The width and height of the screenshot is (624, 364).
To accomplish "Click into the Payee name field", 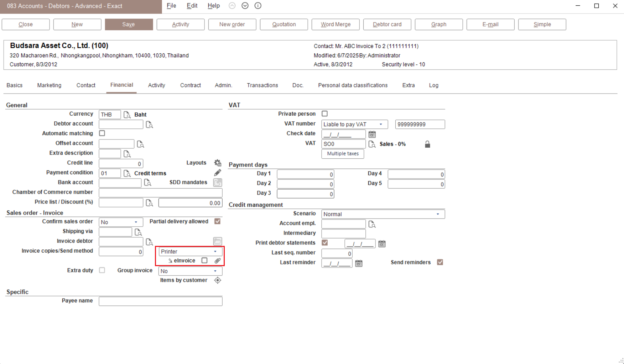I will point(160,301).
